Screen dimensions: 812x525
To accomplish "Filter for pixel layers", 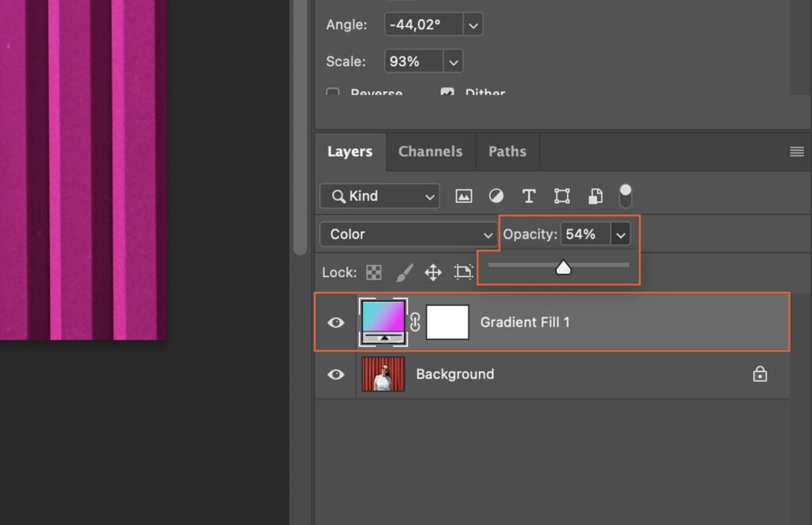I will pyautogui.click(x=463, y=196).
